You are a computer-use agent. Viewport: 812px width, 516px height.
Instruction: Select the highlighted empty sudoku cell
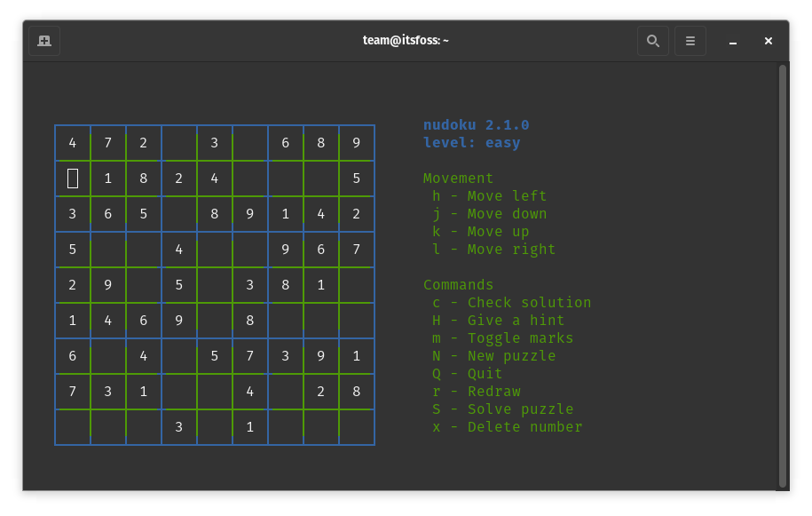click(x=72, y=178)
